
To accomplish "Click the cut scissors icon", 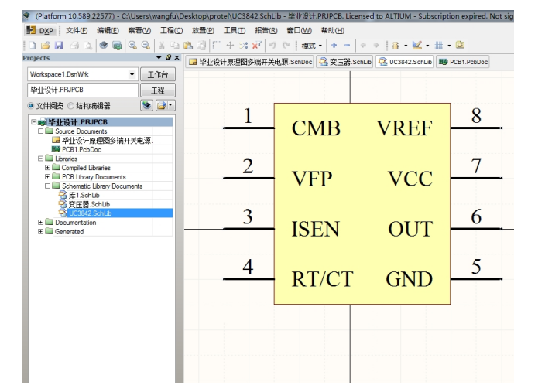I will tap(162, 46).
